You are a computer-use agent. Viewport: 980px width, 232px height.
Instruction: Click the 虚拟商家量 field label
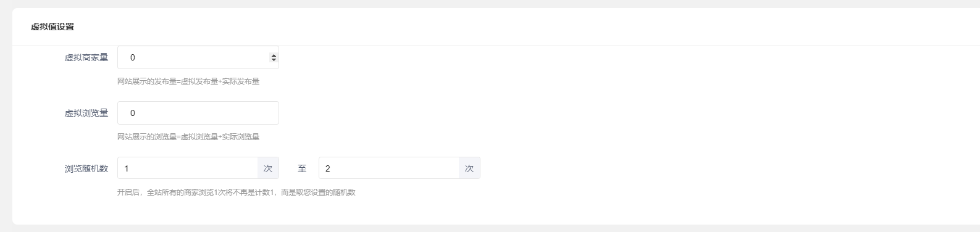click(x=86, y=57)
